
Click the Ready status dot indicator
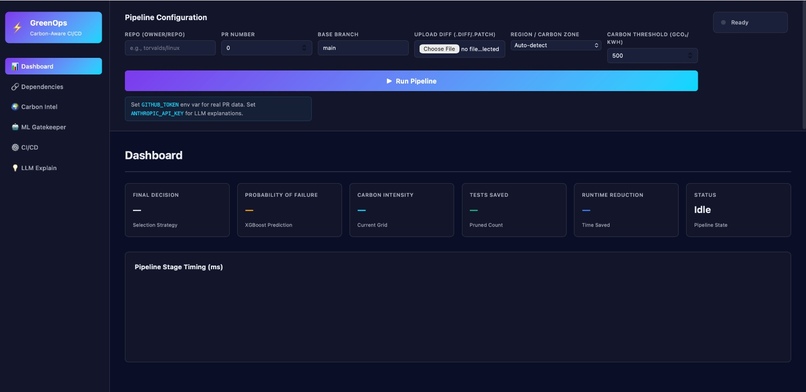(x=723, y=23)
